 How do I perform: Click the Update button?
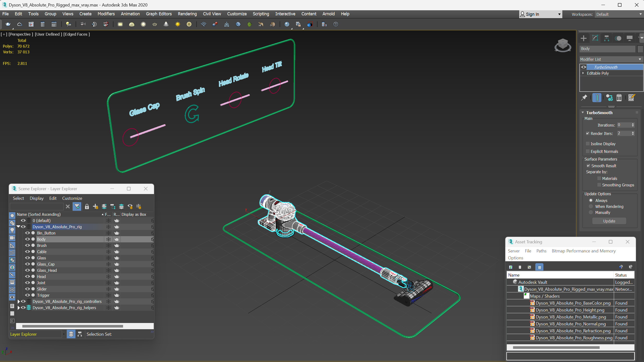609,221
